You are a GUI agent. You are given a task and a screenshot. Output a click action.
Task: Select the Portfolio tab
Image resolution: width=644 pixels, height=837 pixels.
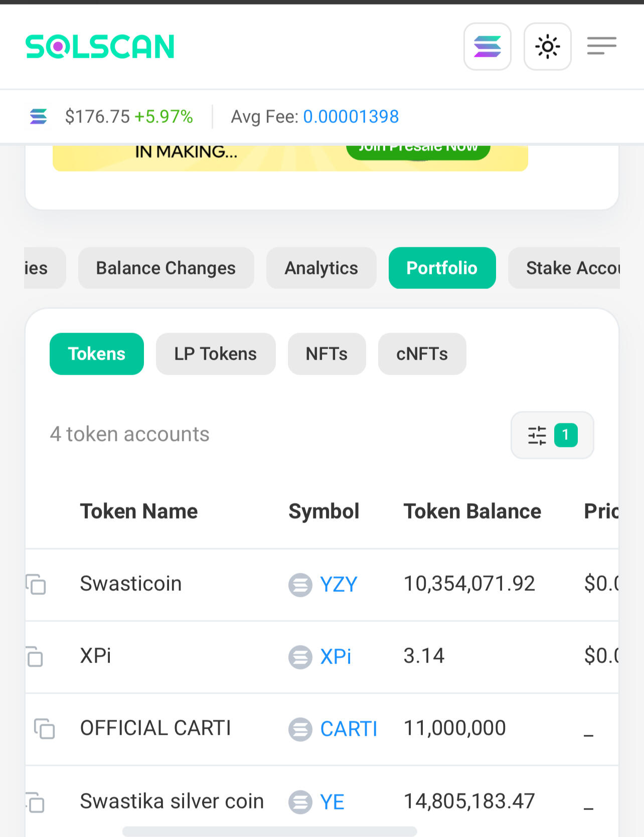click(442, 268)
